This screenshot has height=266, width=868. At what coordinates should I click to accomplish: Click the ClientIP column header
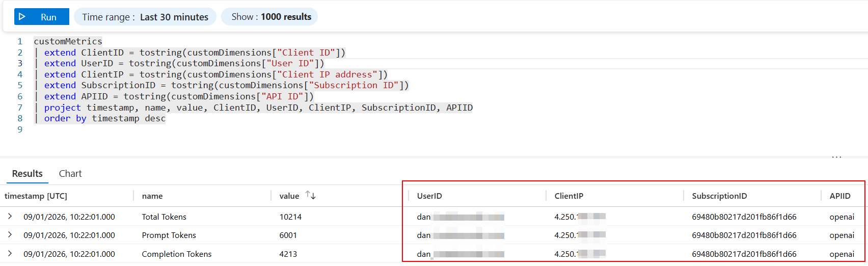[568, 196]
